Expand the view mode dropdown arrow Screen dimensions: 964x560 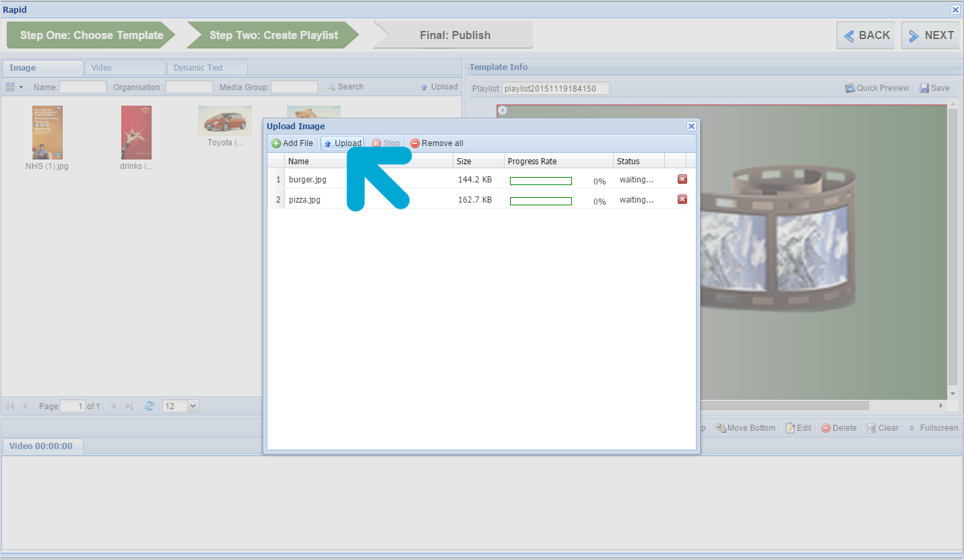tap(21, 87)
